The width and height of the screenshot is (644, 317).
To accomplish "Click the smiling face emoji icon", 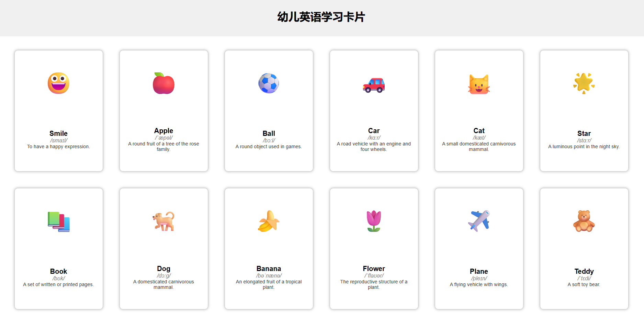I will (58, 83).
